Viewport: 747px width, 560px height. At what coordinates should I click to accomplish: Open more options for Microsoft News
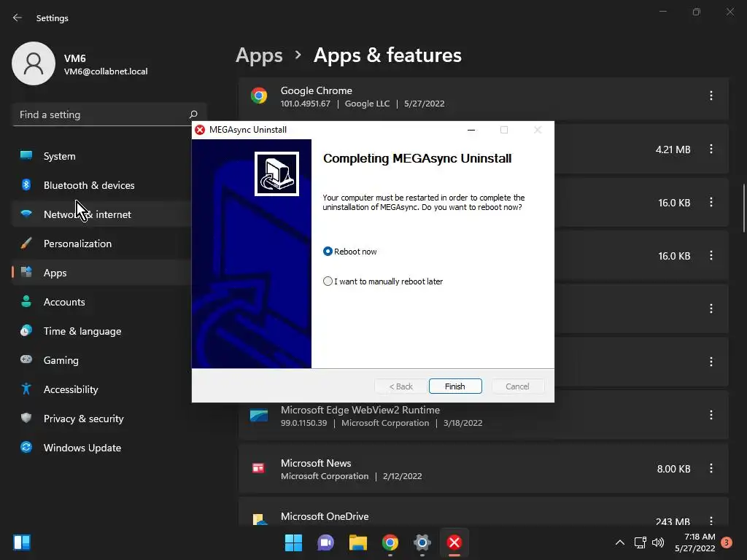[711, 469]
